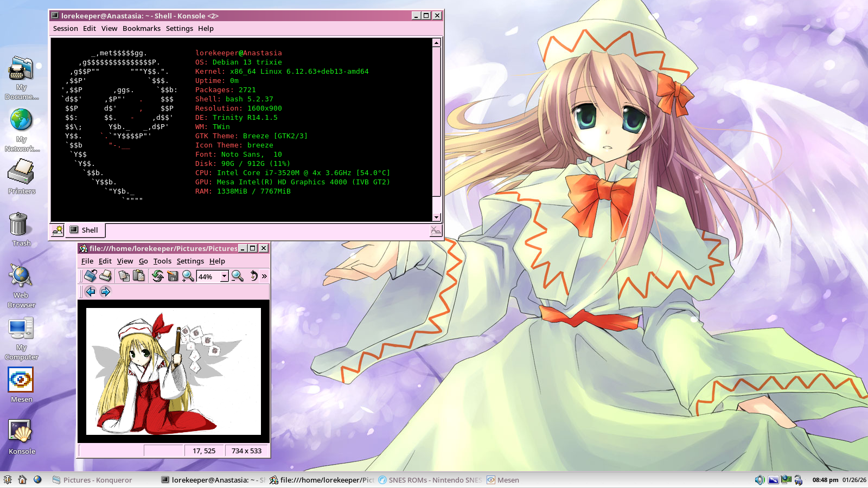Click the print icon in image viewer toolbar
The height and width of the screenshot is (488, 868).
tap(105, 276)
